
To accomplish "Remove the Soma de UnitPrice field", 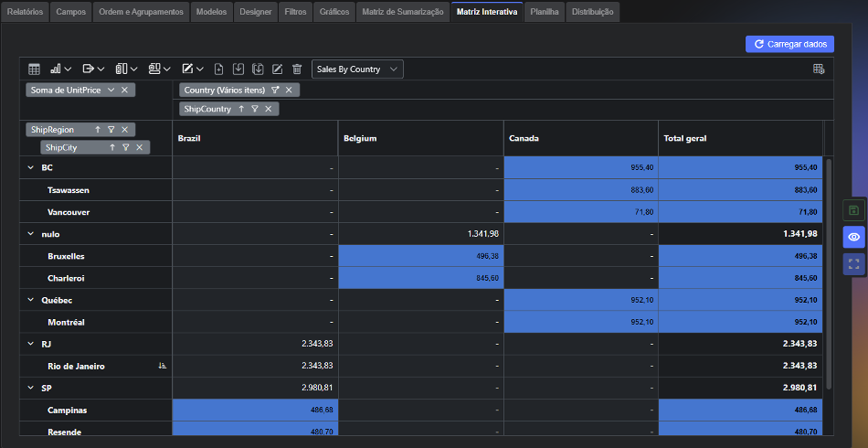I will (x=124, y=90).
